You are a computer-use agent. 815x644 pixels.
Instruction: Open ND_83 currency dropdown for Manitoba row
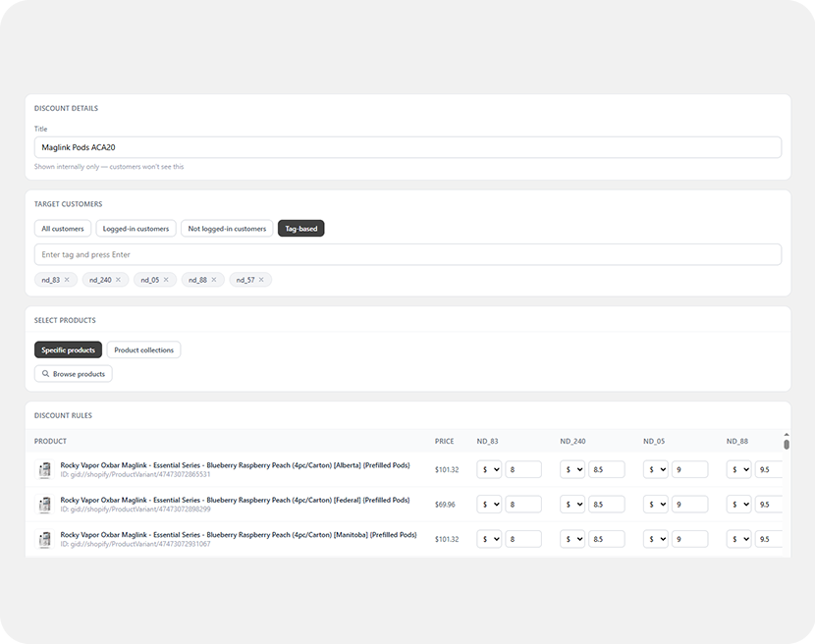coord(489,539)
